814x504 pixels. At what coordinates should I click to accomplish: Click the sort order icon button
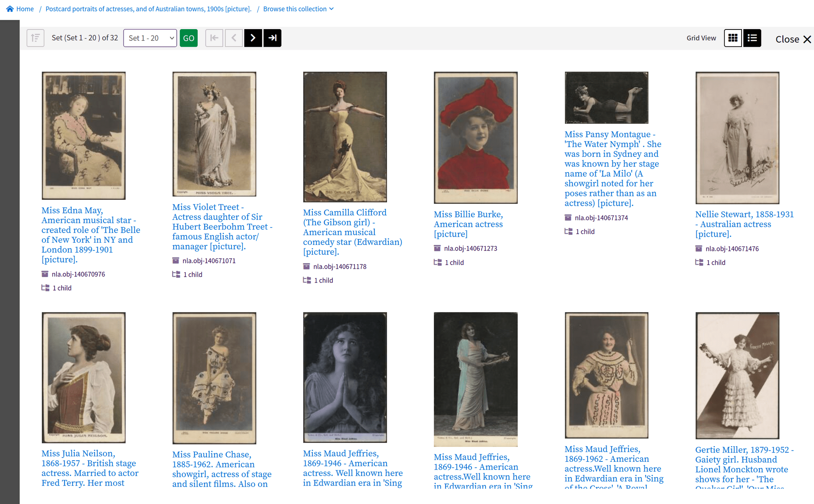tap(35, 38)
